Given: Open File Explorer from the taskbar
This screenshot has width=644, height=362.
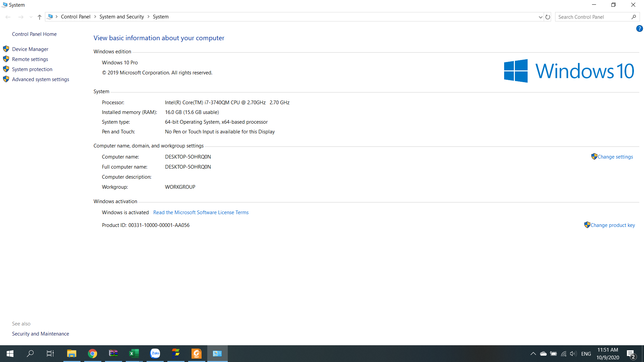Looking at the screenshot, I should coord(71,353).
